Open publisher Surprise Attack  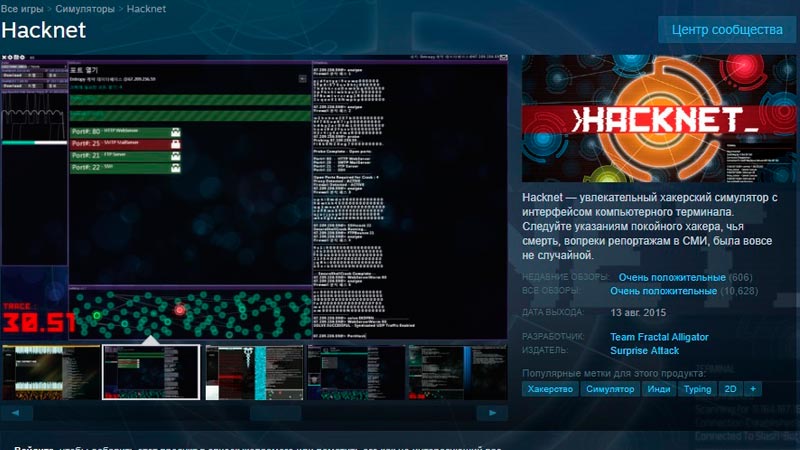click(x=644, y=351)
